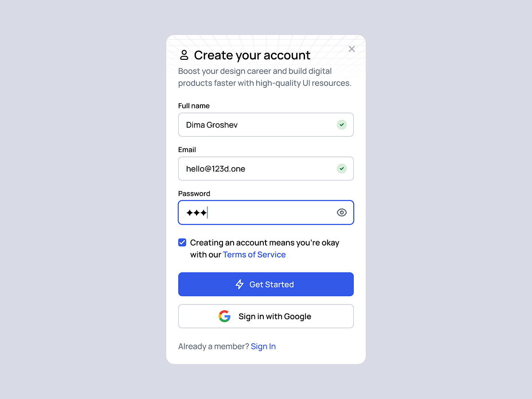Close the Create your account dialog
Viewport: 532px width, 399px height.
coord(352,49)
